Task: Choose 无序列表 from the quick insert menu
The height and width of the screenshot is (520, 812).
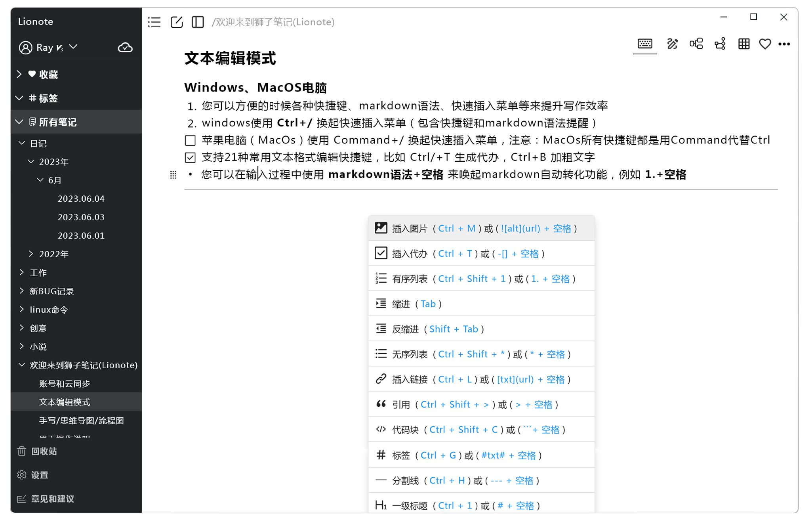Action: click(x=481, y=354)
